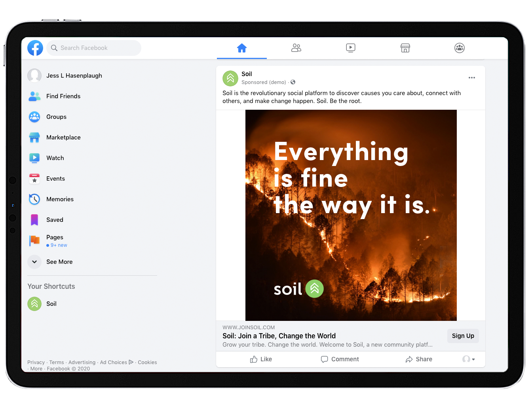Click the Events calendar icon

click(34, 179)
